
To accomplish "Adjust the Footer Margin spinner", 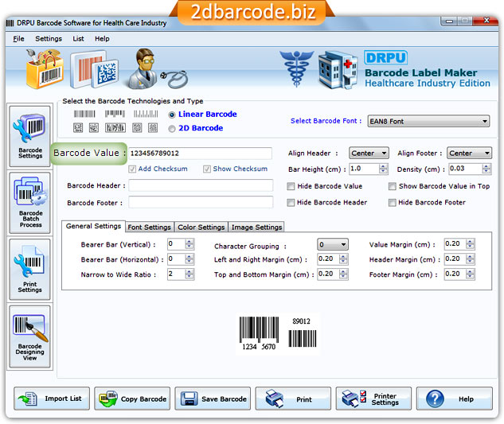I will tap(471, 274).
